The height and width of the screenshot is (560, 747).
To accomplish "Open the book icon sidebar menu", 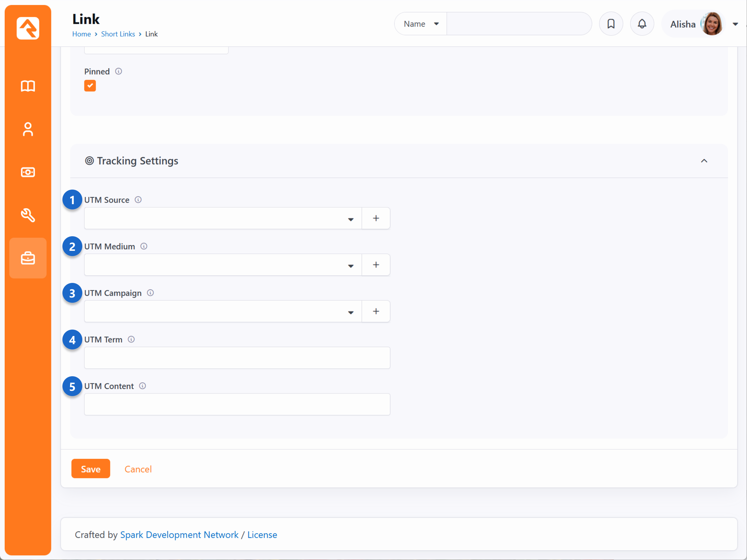I will [x=28, y=86].
